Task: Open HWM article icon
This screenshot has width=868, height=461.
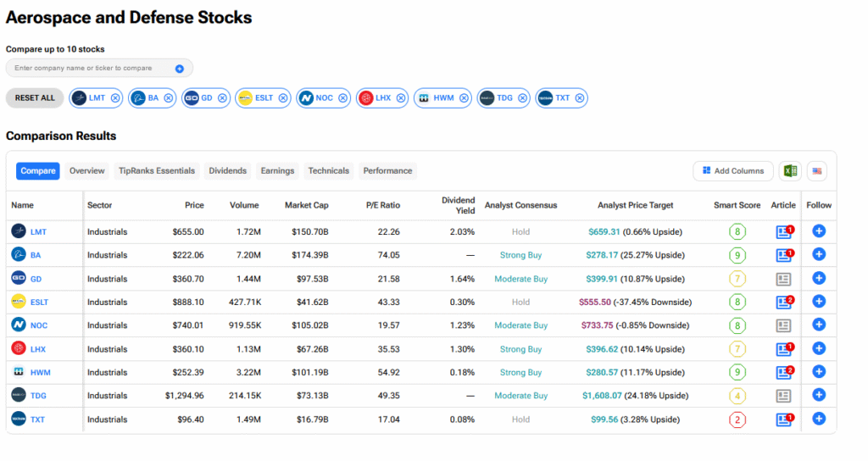Action: pos(784,373)
